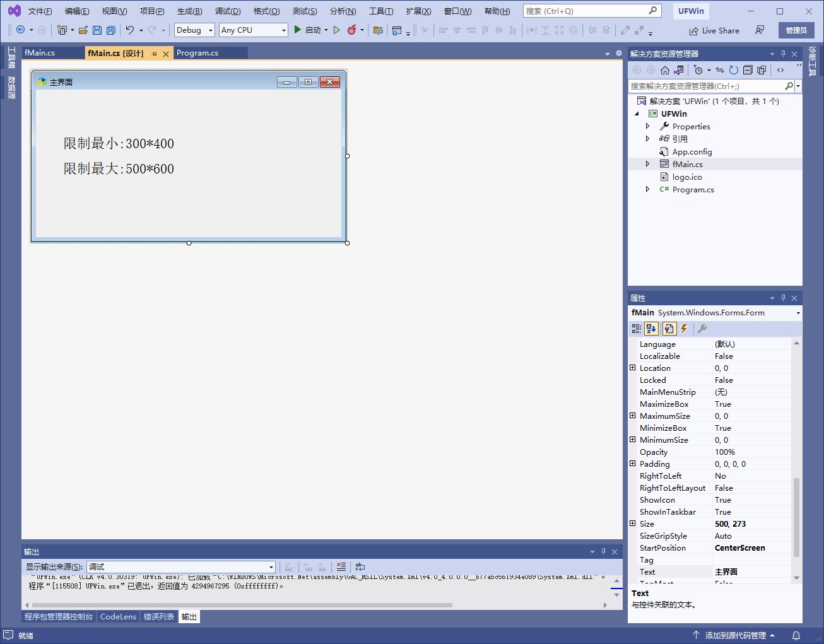Select logo.ico in Solution Explorer
This screenshot has height=644, width=824.
click(x=687, y=177)
